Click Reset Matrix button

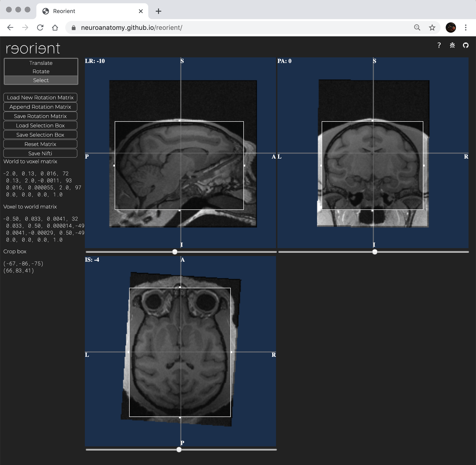click(x=40, y=144)
